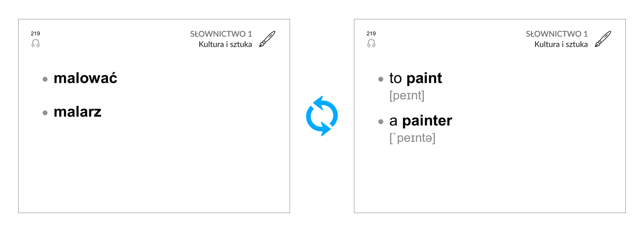Play audio via left card headphones icon
The height and width of the screenshot is (232, 644).
click(x=36, y=43)
